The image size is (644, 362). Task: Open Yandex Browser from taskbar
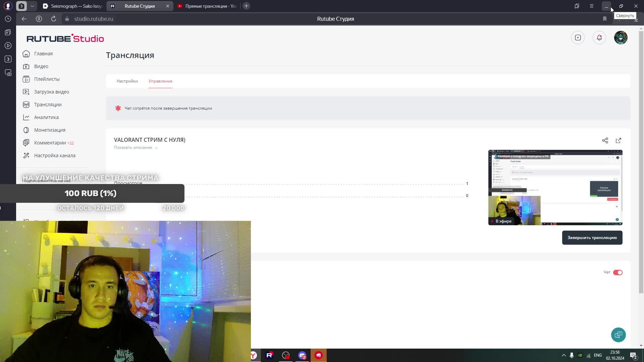click(254, 355)
